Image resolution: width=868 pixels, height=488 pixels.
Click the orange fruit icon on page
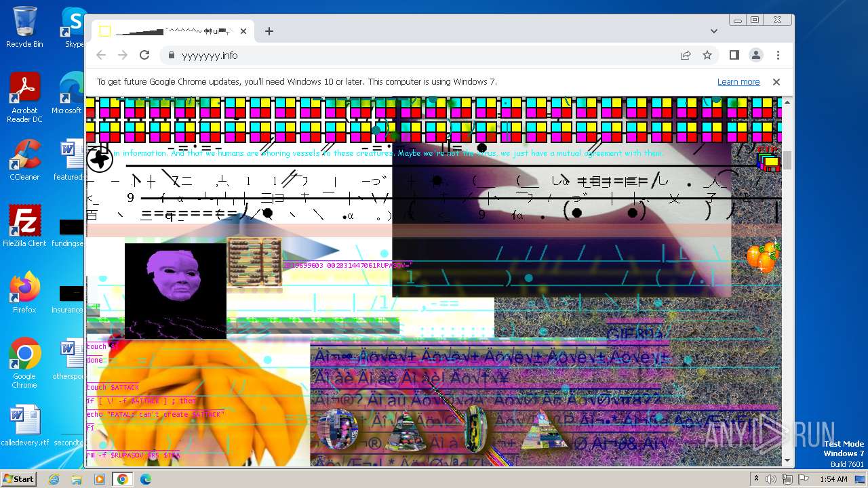tap(763, 258)
